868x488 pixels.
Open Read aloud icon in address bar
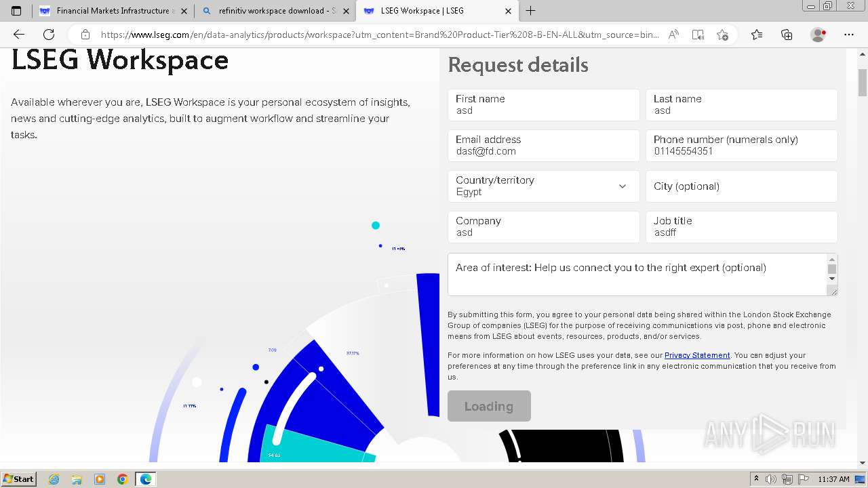coord(673,35)
